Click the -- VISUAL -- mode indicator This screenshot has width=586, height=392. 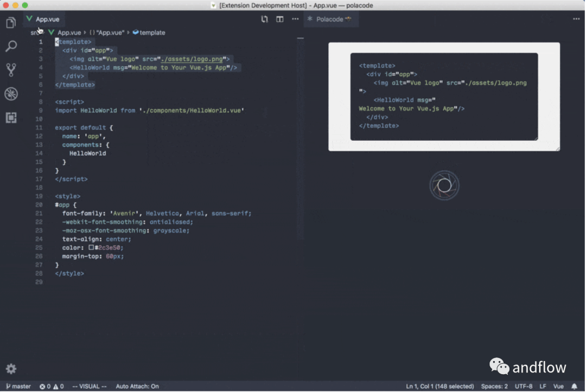click(90, 387)
